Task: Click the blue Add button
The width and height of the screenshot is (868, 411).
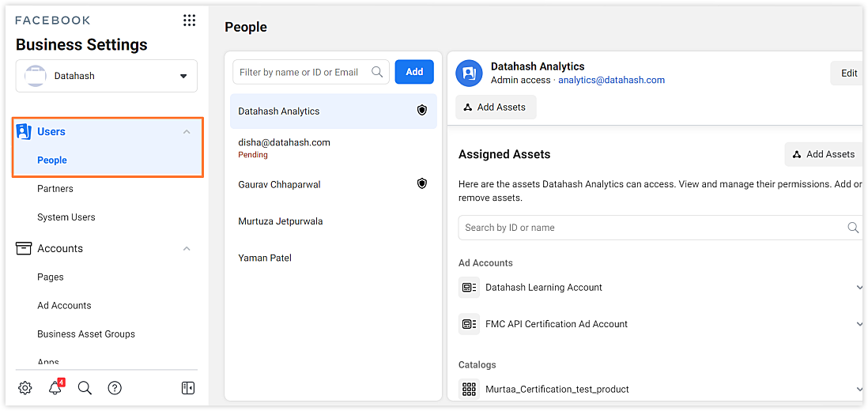Action: (414, 72)
